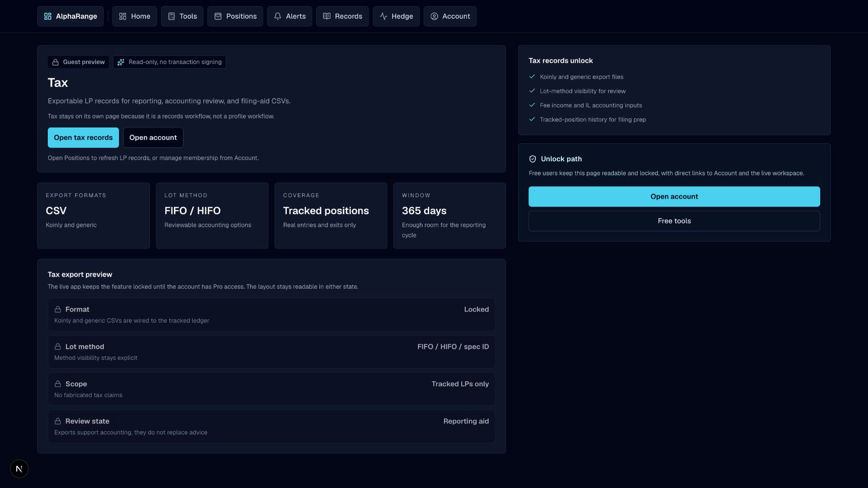Screen dimensions: 868x488
Task: Click the Format row's Locked status
Action: point(476,309)
